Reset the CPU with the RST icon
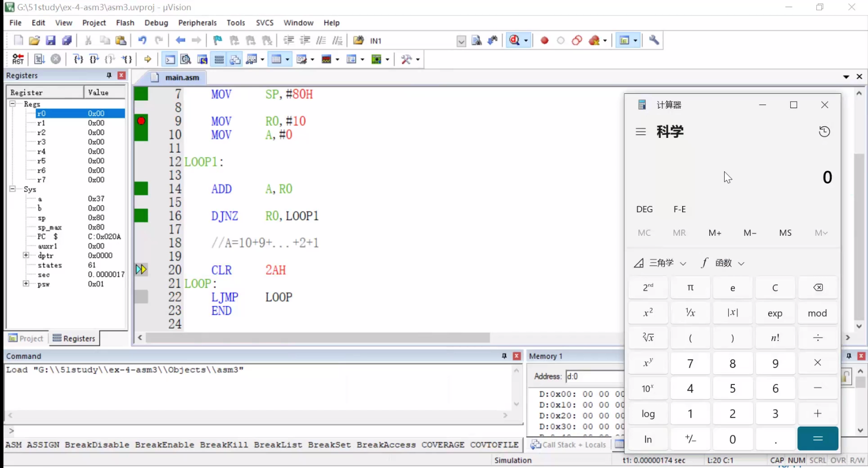Viewport: 868px width, 468px height. pyautogui.click(x=18, y=59)
